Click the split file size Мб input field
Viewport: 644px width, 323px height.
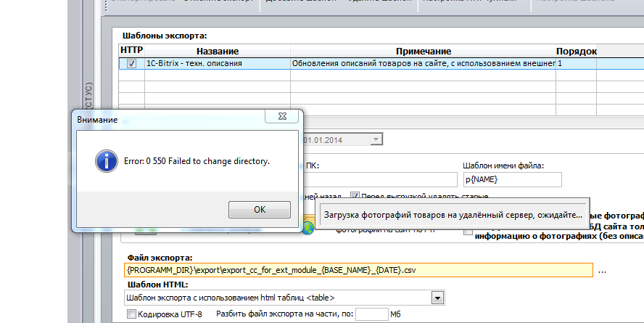(x=372, y=314)
